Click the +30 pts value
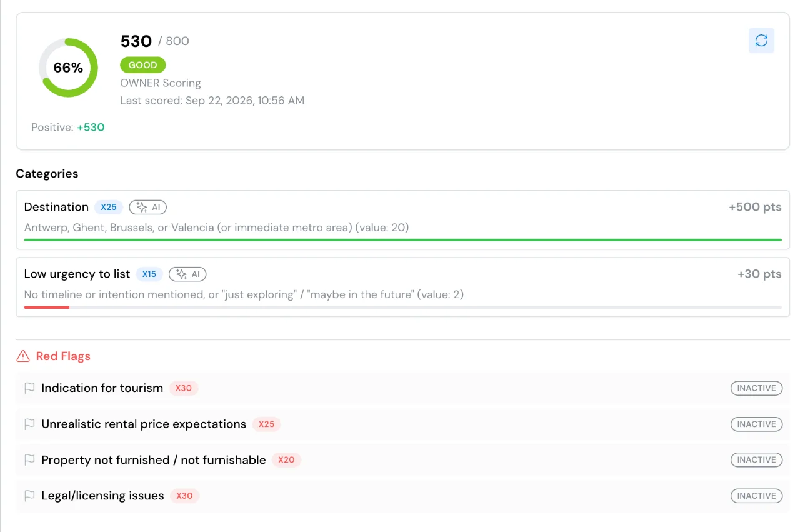The image size is (805, 532). pyautogui.click(x=759, y=274)
